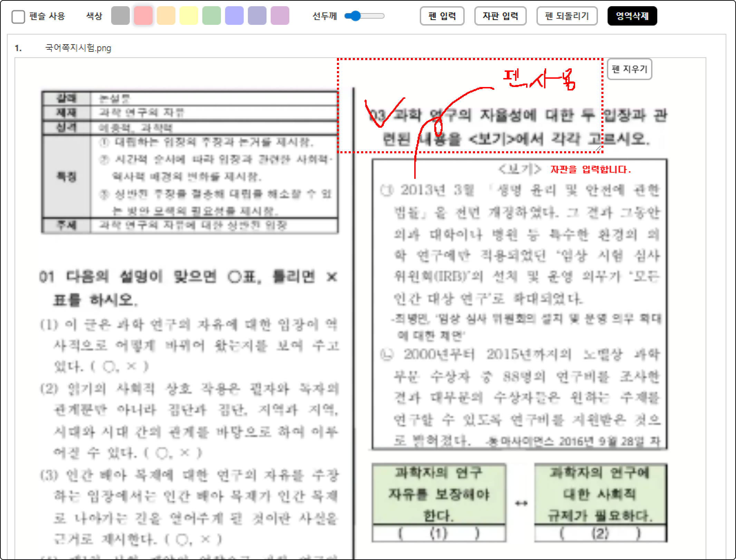Screen dimensions: 736x560
Task: Click the red 자판을 입력합니다 text annotation
Action: (x=590, y=170)
